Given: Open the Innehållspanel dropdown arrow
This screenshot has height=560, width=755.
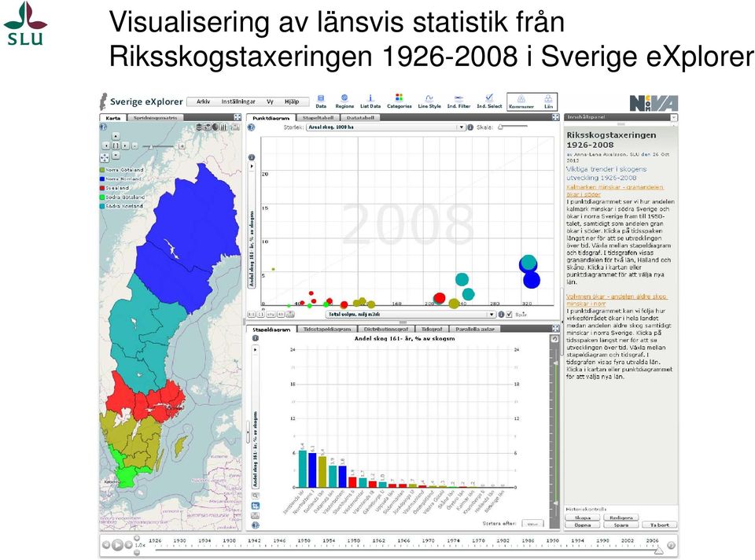Looking at the screenshot, I should tap(674, 117).
